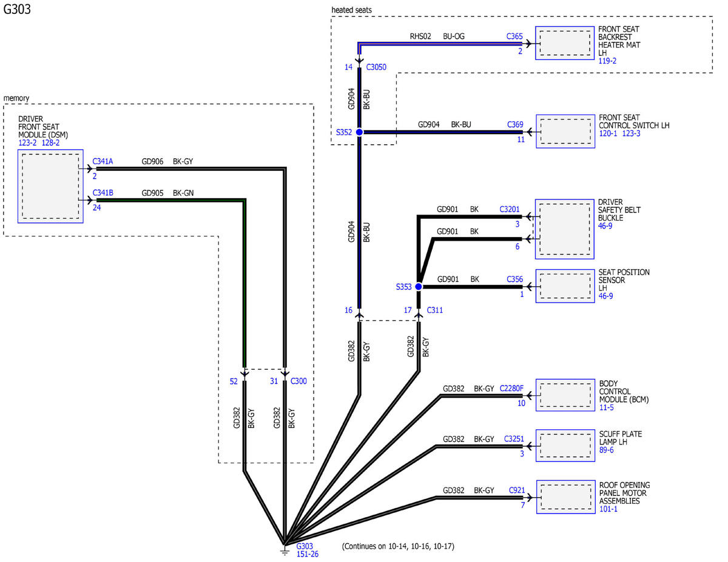The image size is (728, 562).
Task: Open the 89-6 scuff plate lamp page link
Action: pos(607,450)
